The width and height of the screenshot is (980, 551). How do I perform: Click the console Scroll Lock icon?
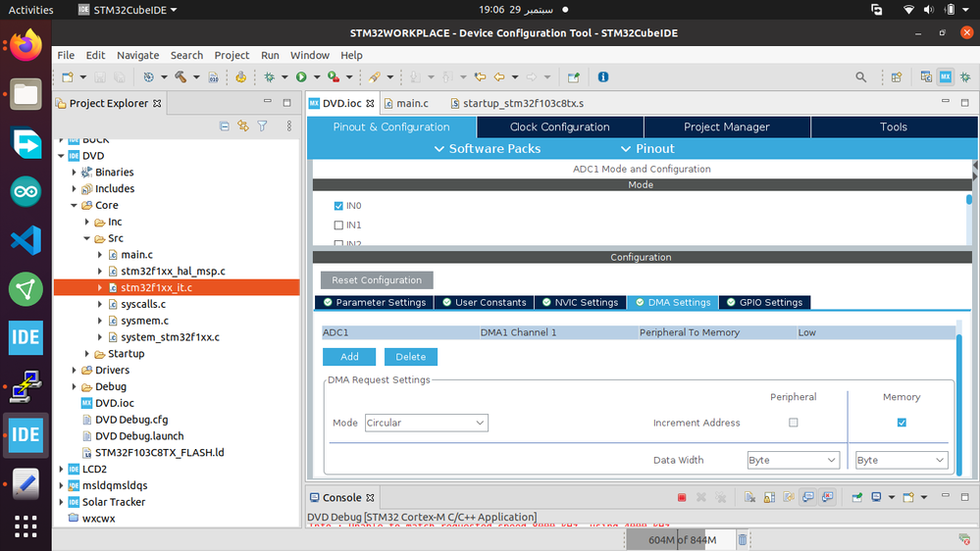(769, 497)
